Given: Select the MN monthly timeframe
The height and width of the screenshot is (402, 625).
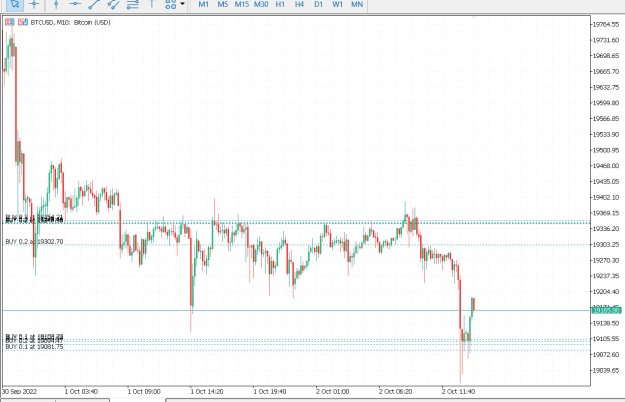Looking at the screenshot, I should point(357,4).
